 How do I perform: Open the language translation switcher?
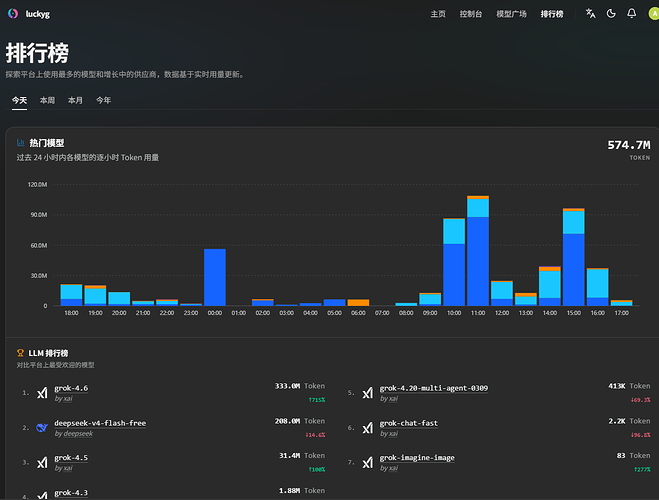[590, 13]
